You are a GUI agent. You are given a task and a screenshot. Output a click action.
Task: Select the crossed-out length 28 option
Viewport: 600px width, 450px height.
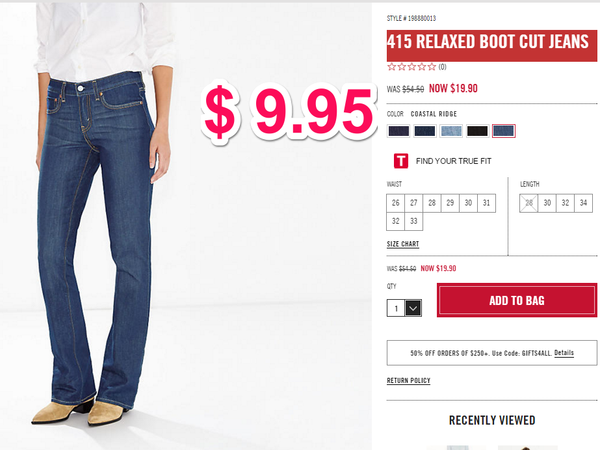click(529, 203)
